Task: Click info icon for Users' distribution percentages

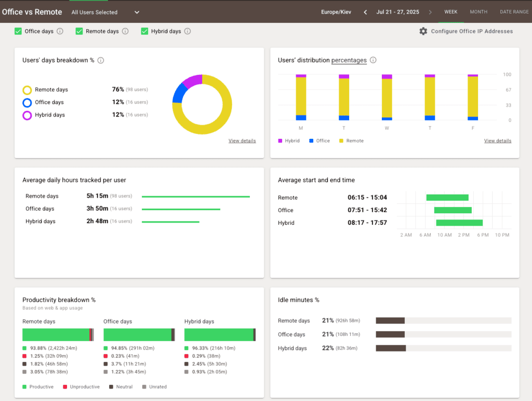Action: click(x=373, y=60)
